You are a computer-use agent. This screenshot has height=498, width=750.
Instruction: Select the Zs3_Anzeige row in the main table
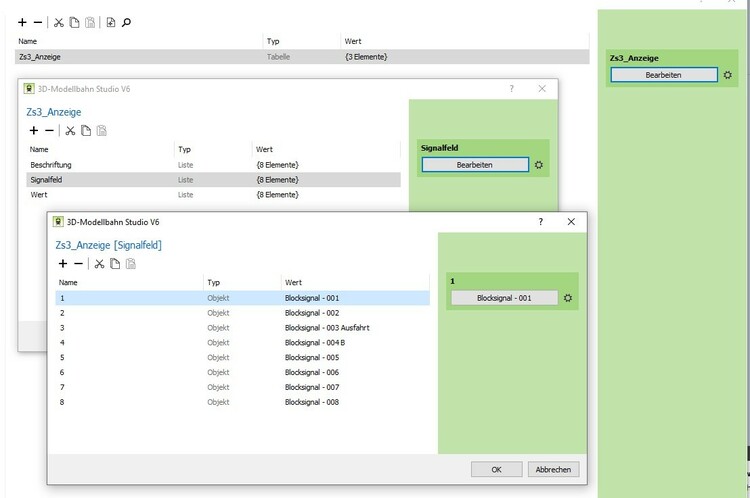pyautogui.click(x=302, y=57)
